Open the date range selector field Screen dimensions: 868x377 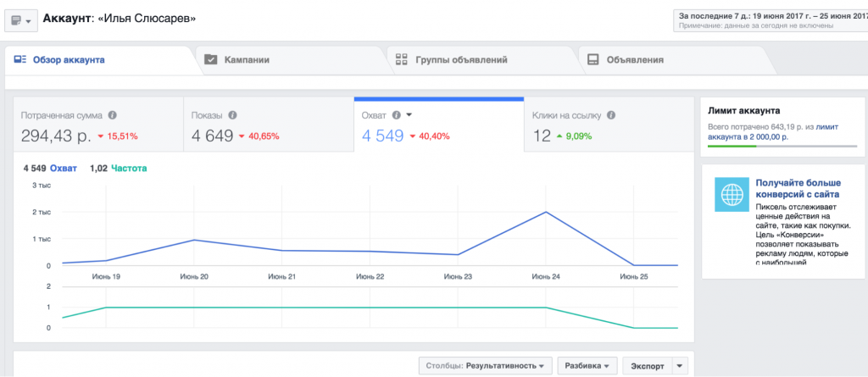click(x=769, y=20)
